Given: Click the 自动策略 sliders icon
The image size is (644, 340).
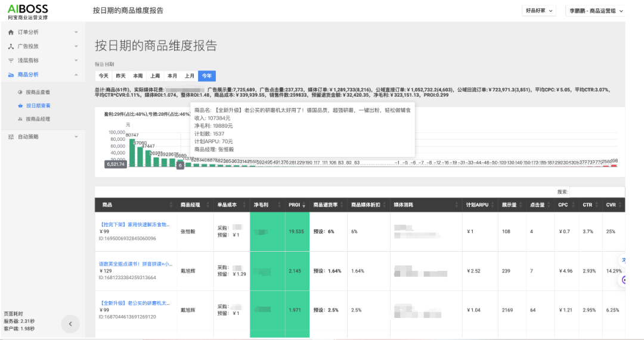Looking at the screenshot, I should click(x=11, y=137).
